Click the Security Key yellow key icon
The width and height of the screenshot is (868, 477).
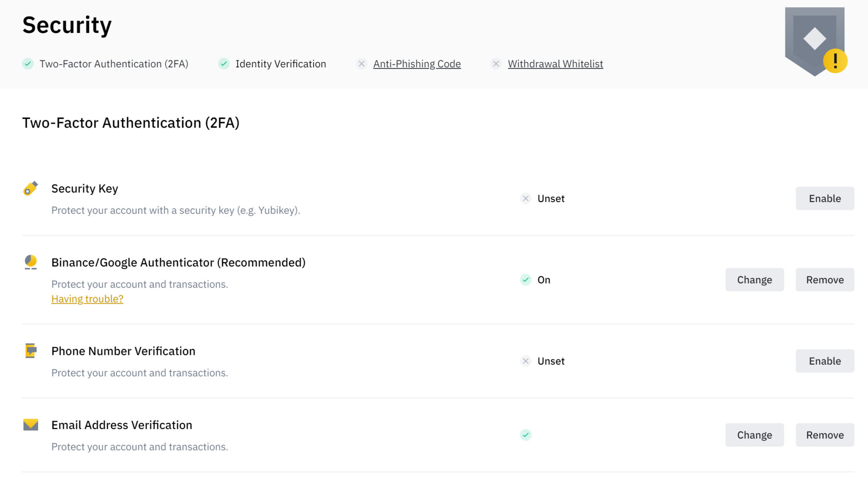point(31,189)
